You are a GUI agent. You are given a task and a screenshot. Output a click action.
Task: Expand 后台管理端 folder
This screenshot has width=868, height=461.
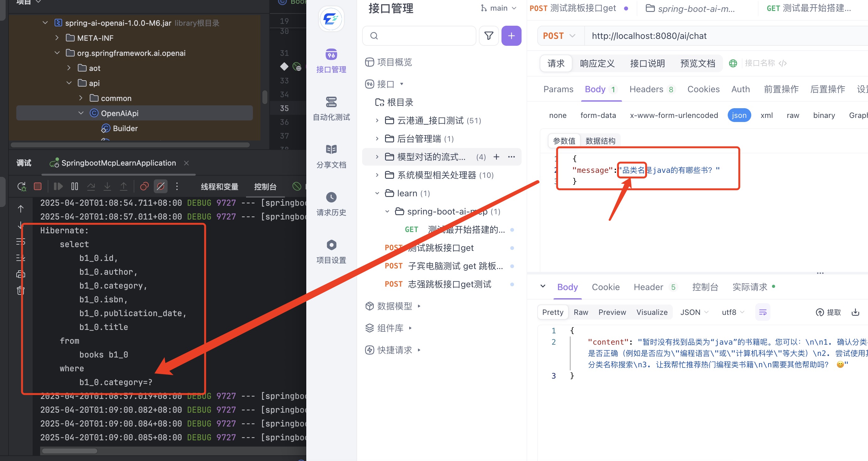pyautogui.click(x=377, y=139)
